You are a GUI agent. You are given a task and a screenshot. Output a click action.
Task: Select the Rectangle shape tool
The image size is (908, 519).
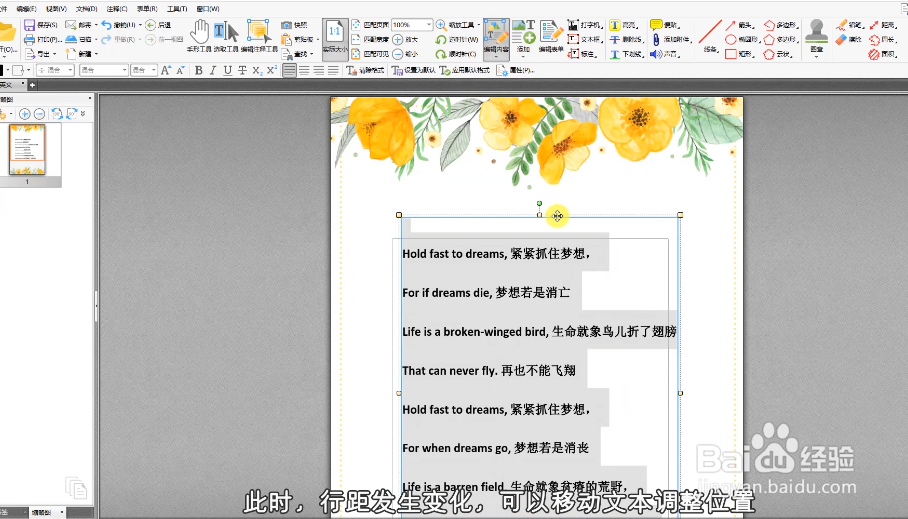(741, 54)
